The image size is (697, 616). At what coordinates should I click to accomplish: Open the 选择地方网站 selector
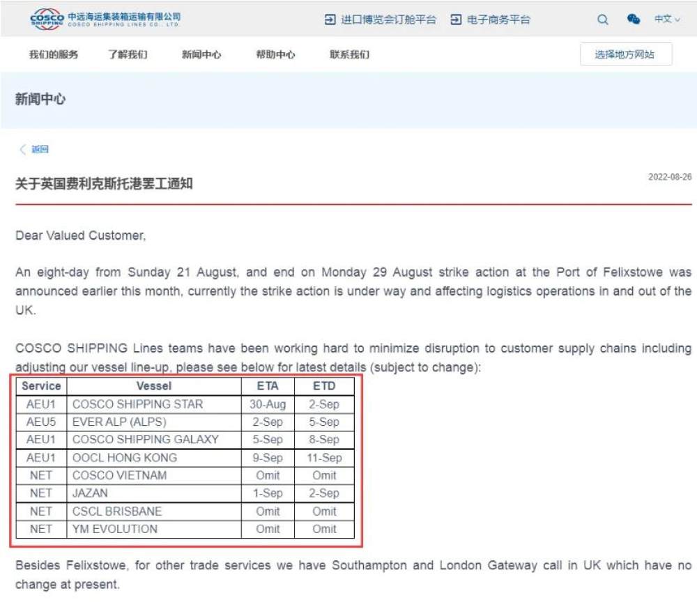tap(626, 54)
